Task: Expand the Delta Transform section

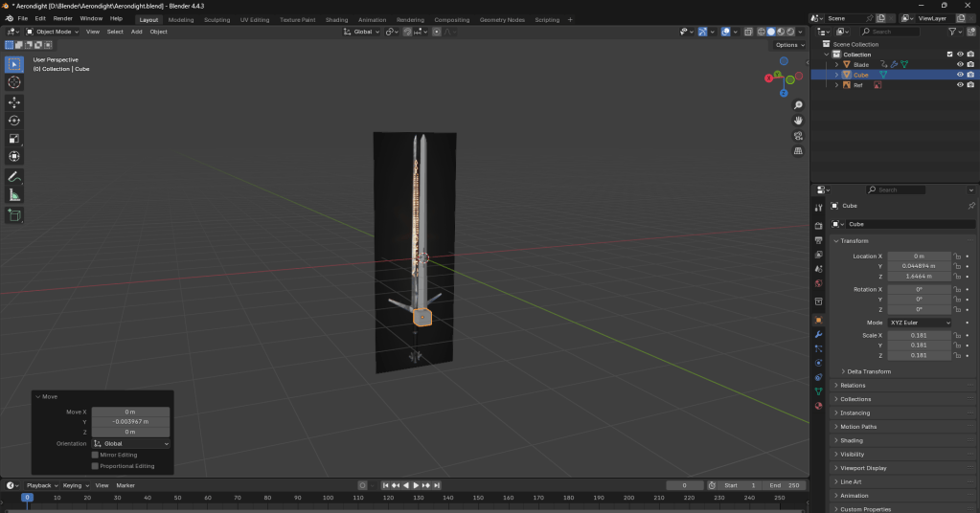Action: click(x=868, y=371)
